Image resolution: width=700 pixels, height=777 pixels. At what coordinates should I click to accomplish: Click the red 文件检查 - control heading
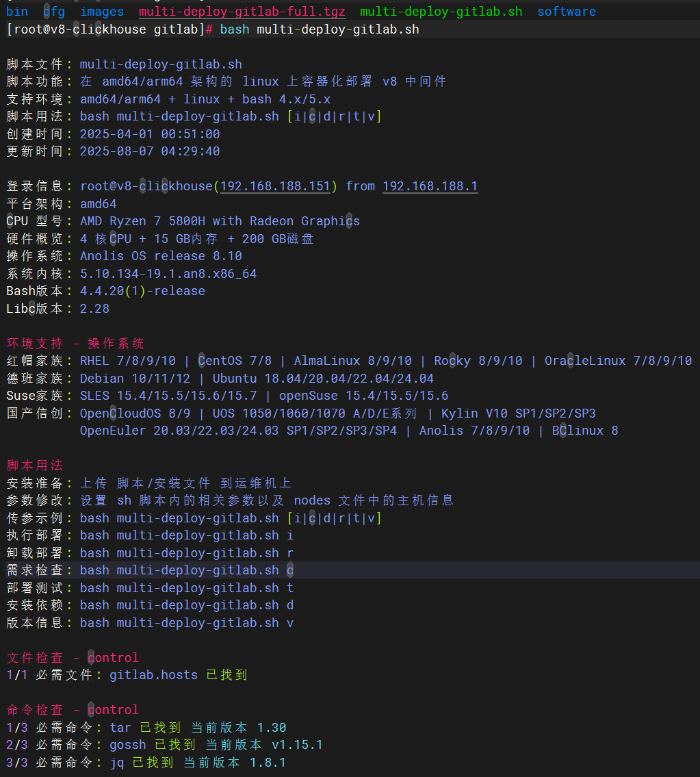(x=73, y=658)
